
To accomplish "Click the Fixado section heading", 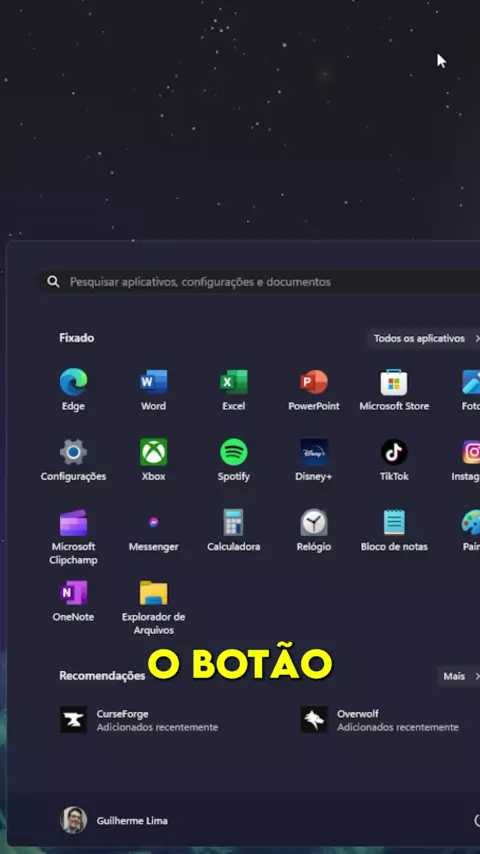I will tap(77, 338).
